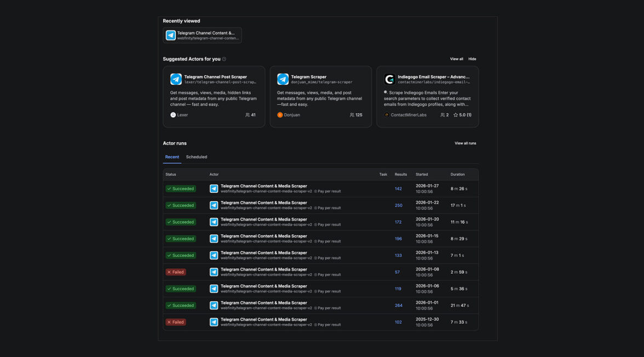Screen dimensions: 644x357
Task: Hide the Suggested Actors section
Action: pyautogui.click(x=472, y=59)
